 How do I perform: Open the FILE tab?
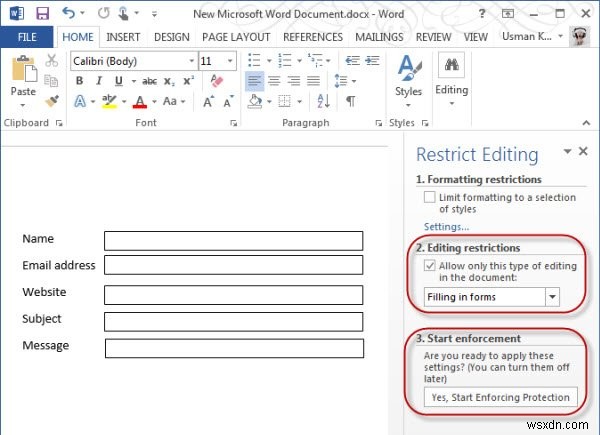(x=27, y=37)
